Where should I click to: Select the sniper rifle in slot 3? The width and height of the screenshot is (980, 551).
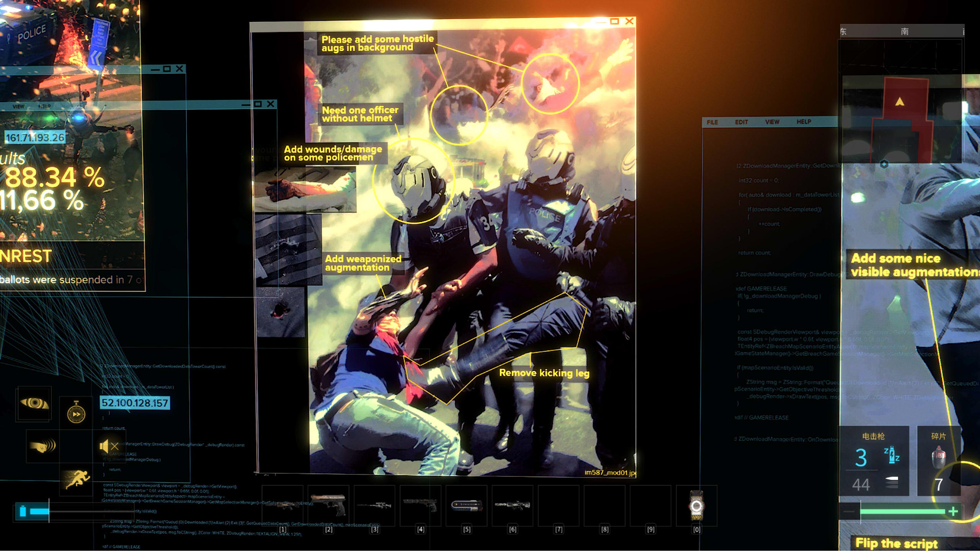374,505
